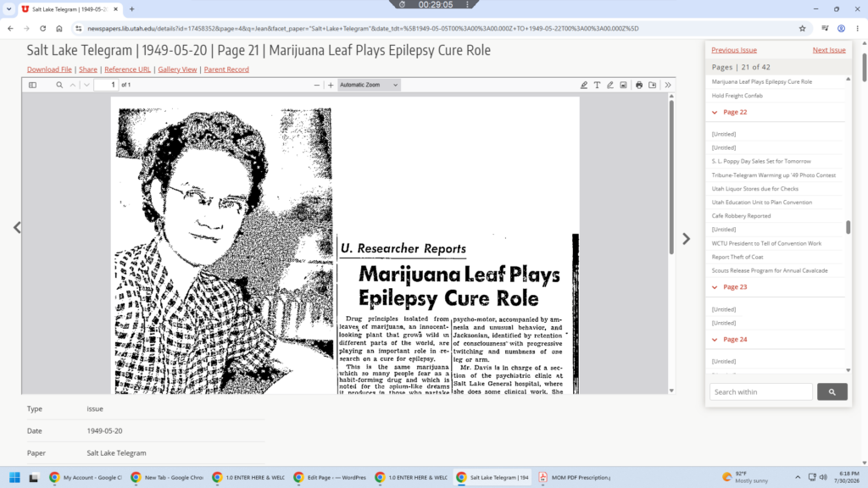This screenshot has width=868, height=488.
Task: Open S. L. Poppy Day Sales article
Action: point(761,162)
